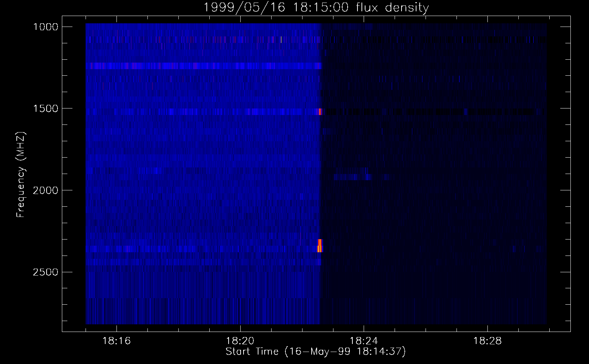Viewport: 589px width, 364px height.
Task: Click the 18:20 time tick label
Action: coord(240,341)
